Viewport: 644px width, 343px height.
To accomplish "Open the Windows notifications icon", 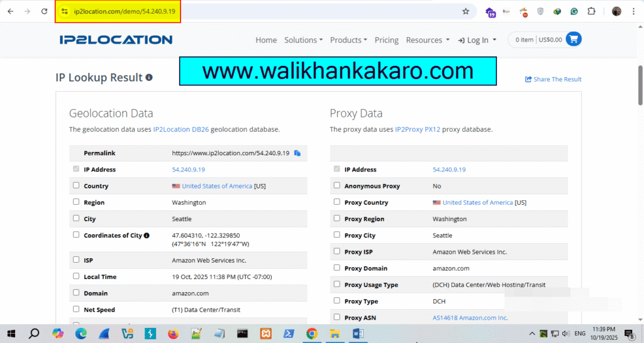I will tap(629, 334).
